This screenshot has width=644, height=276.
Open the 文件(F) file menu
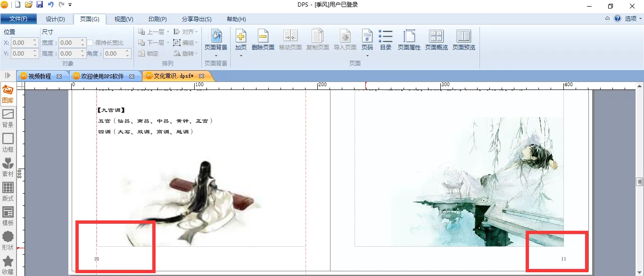coord(18,19)
